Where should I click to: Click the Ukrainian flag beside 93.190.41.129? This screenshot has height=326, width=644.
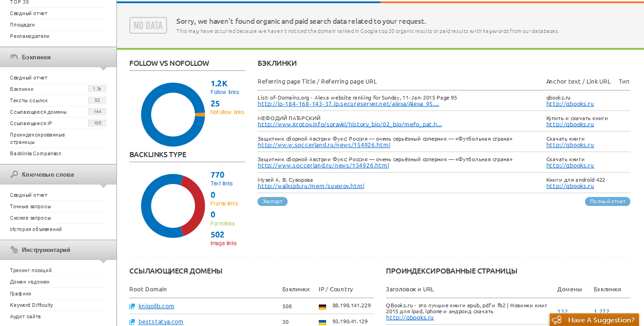(322, 322)
